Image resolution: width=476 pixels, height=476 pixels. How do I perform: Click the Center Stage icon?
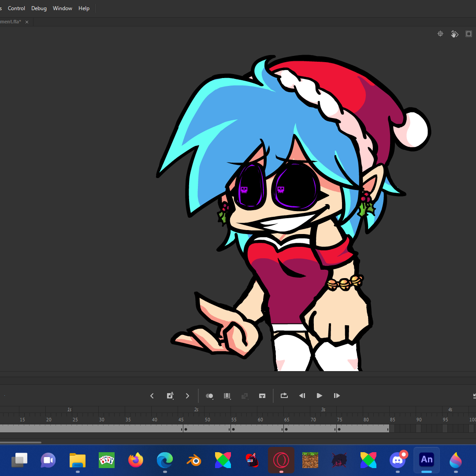tap(440, 33)
